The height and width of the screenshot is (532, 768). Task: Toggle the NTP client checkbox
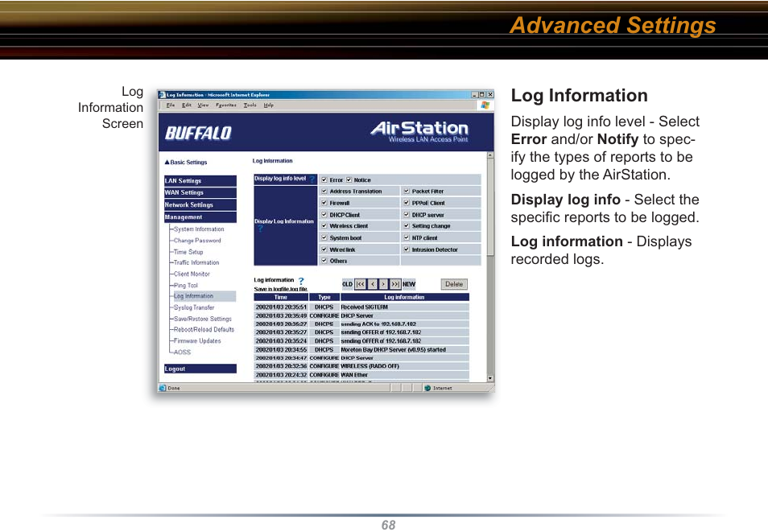pyautogui.click(x=406, y=237)
